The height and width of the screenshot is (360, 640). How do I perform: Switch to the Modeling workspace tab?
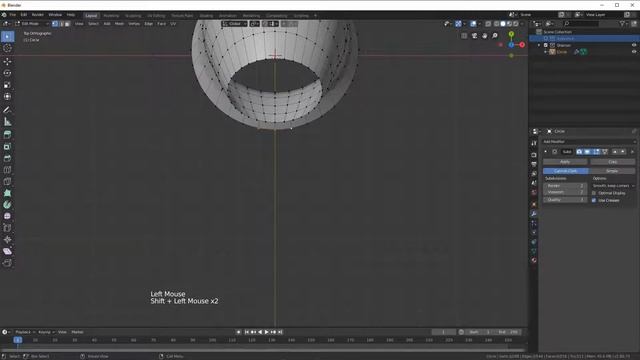point(111,16)
